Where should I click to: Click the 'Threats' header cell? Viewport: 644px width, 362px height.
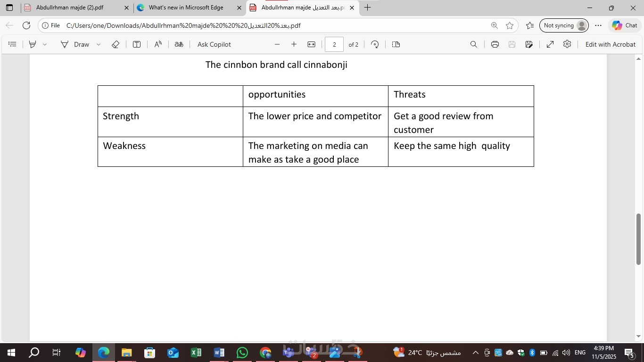tap(461, 96)
